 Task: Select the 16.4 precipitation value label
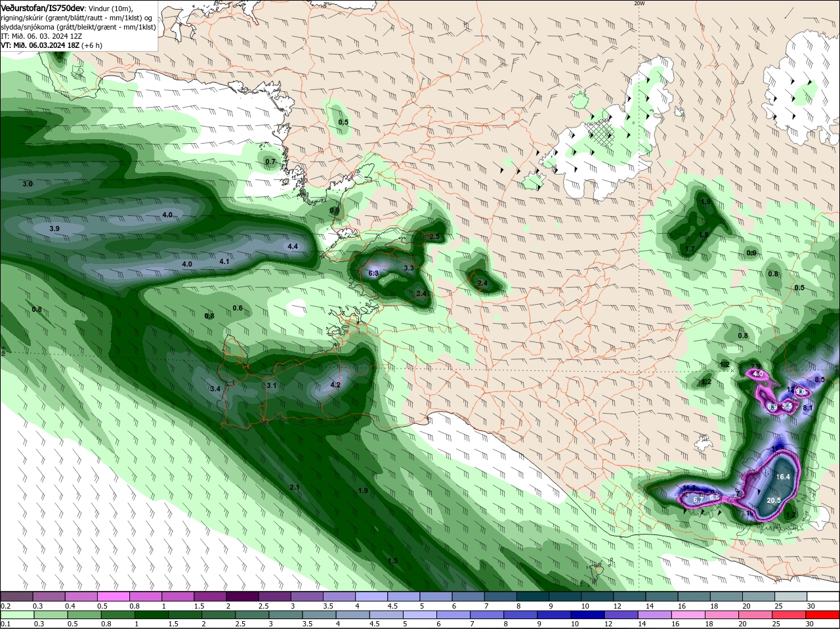coord(783,477)
